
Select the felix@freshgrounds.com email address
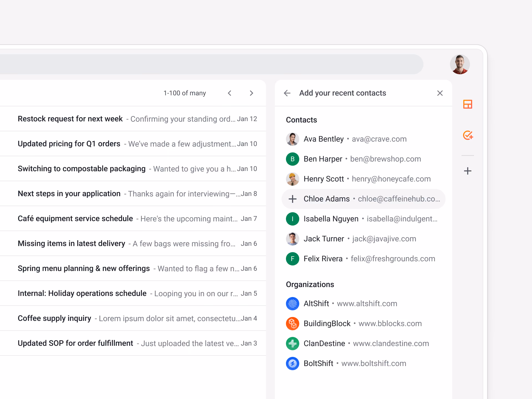(x=393, y=259)
